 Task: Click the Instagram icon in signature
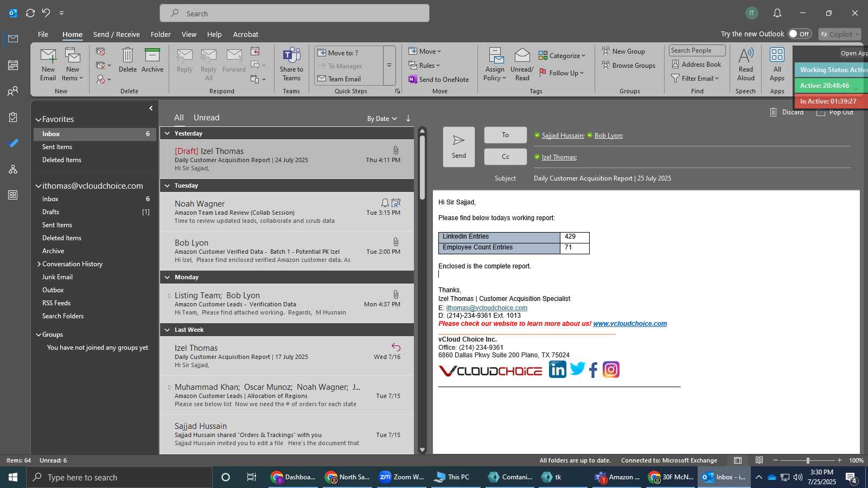tap(611, 369)
